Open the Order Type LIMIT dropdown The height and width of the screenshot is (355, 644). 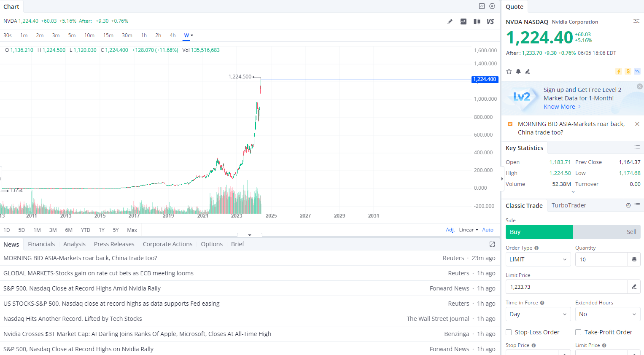coord(538,259)
